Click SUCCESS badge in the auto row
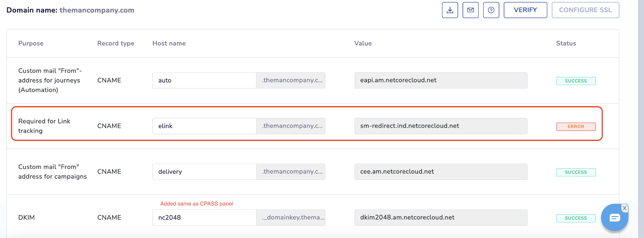Screen dimensions: 644x238 point(576,81)
